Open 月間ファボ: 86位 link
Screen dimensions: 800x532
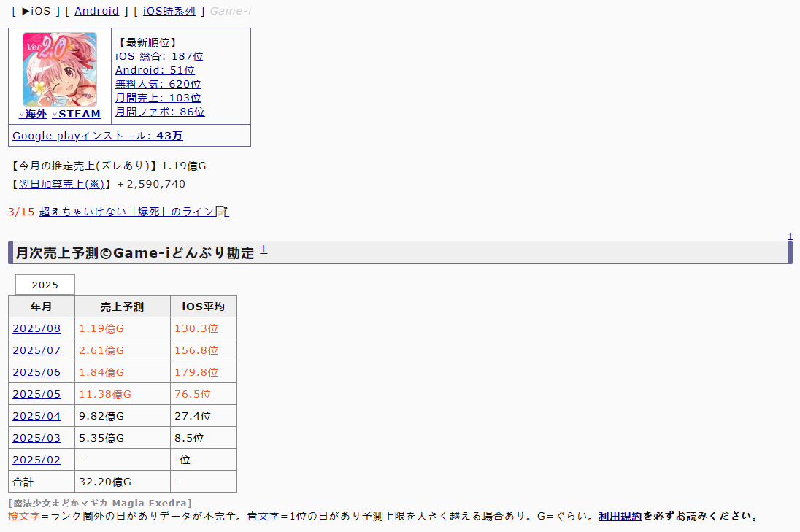coord(160,111)
